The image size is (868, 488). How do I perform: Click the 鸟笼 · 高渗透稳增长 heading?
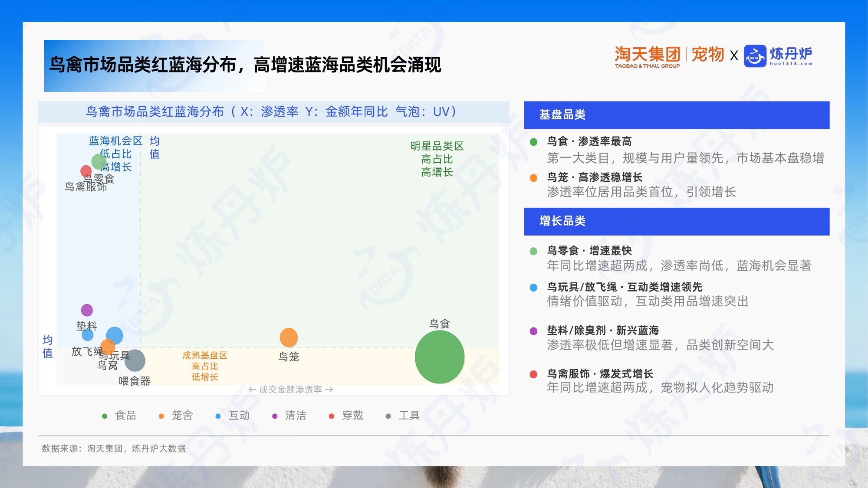[x=595, y=177]
